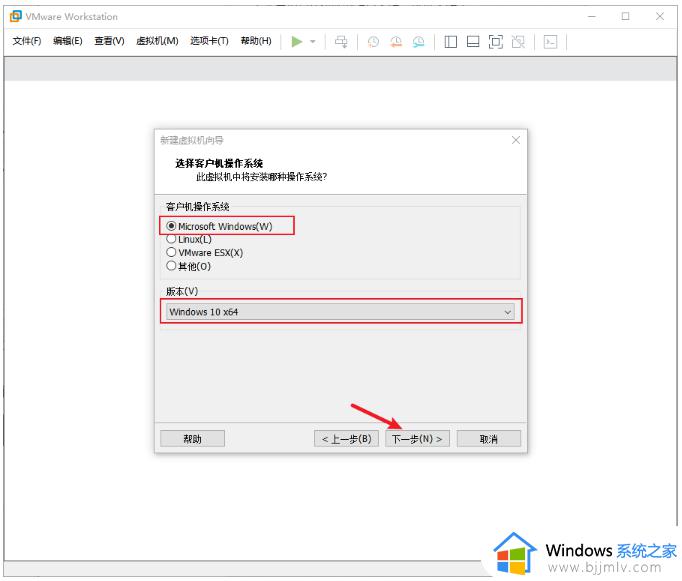The height and width of the screenshot is (581, 682).
Task: Click the green Power On play icon
Action: 297,42
